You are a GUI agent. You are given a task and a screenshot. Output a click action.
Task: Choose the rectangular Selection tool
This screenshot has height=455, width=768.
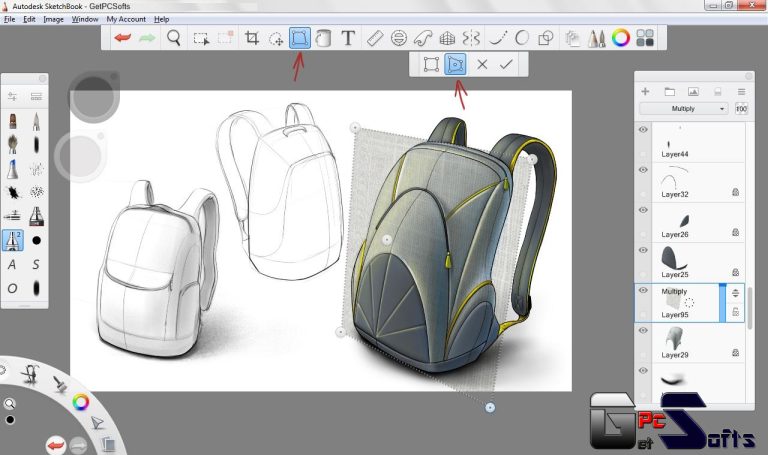pyautogui.click(x=201, y=38)
